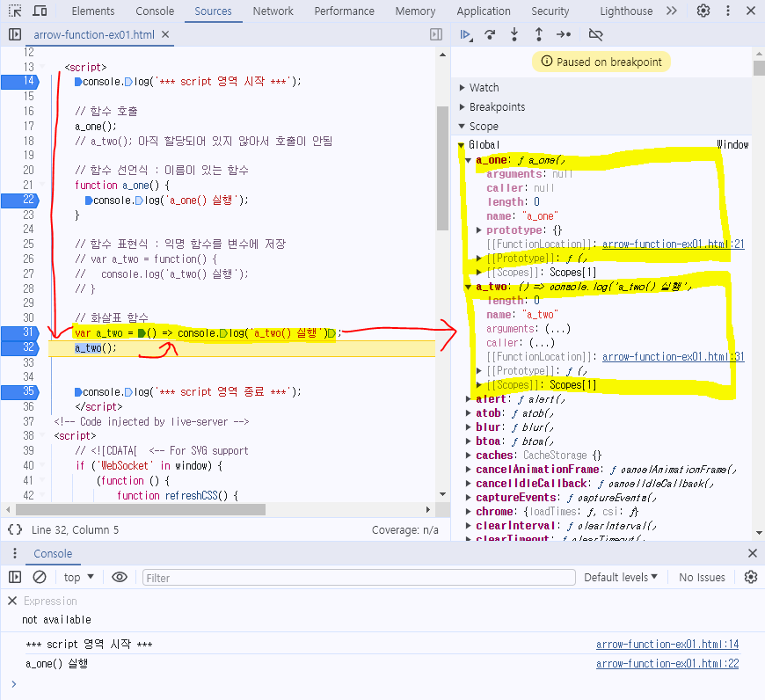This screenshot has height=700, width=765.
Task: Click the source editor horizontal scrollbar
Action: pos(141,510)
